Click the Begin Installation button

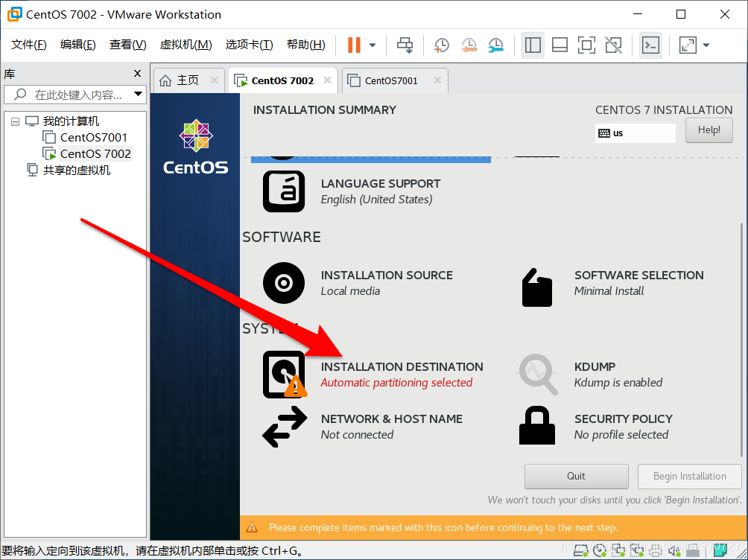(689, 476)
